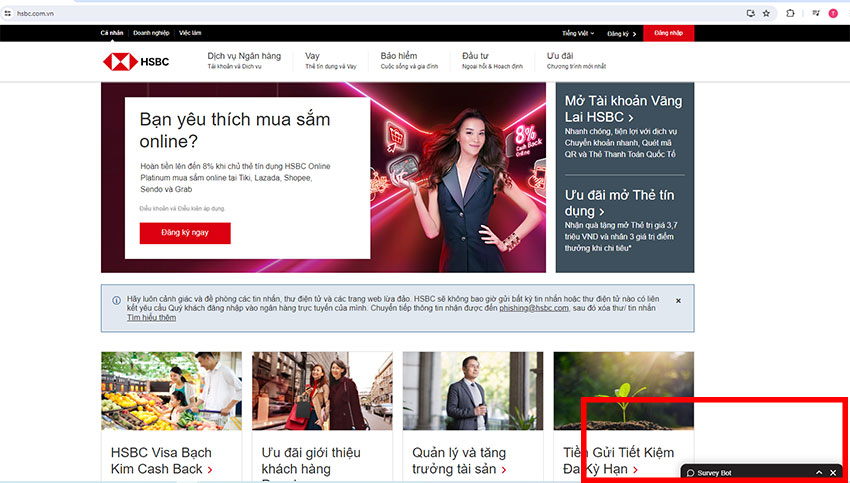Open the Tiếng Việt language dropdown
The height and width of the screenshot is (483, 850).
pos(578,34)
